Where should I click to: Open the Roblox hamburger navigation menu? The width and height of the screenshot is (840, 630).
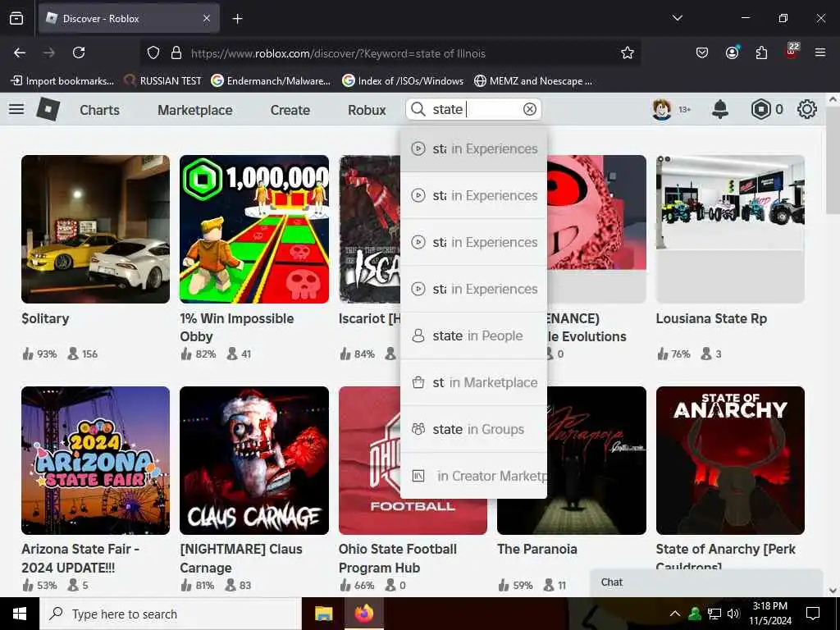[x=16, y=109]
